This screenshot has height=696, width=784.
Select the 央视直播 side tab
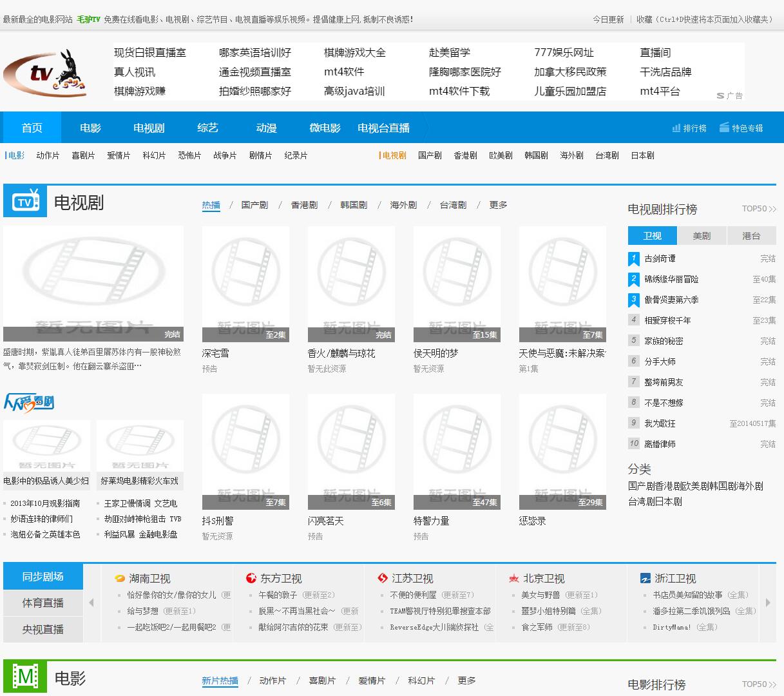pyautogui.click(x=43, y=630)
